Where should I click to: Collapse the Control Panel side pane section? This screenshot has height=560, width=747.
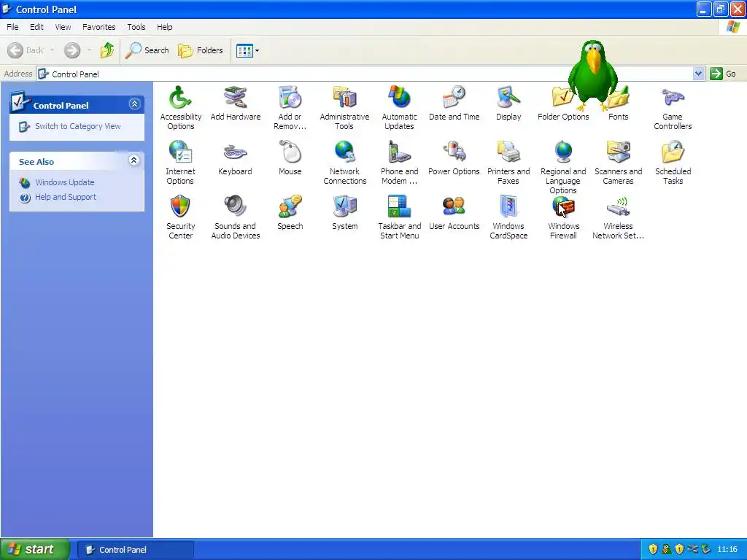pos(135,104)
